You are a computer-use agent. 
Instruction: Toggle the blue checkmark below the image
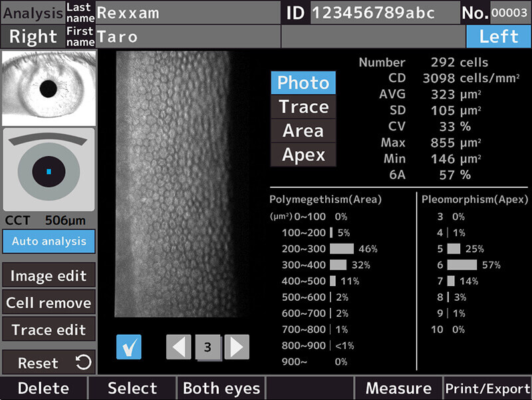tap(128, 347)
